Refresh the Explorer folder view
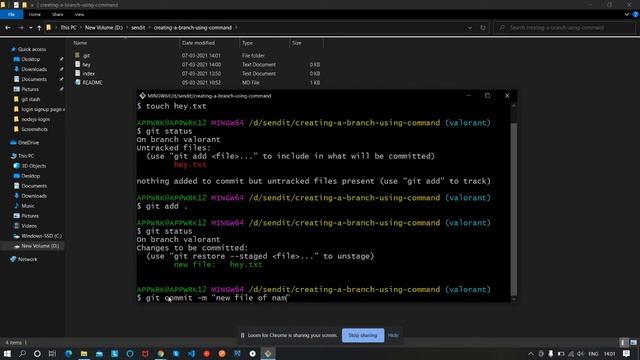 [x=483, y=28]
